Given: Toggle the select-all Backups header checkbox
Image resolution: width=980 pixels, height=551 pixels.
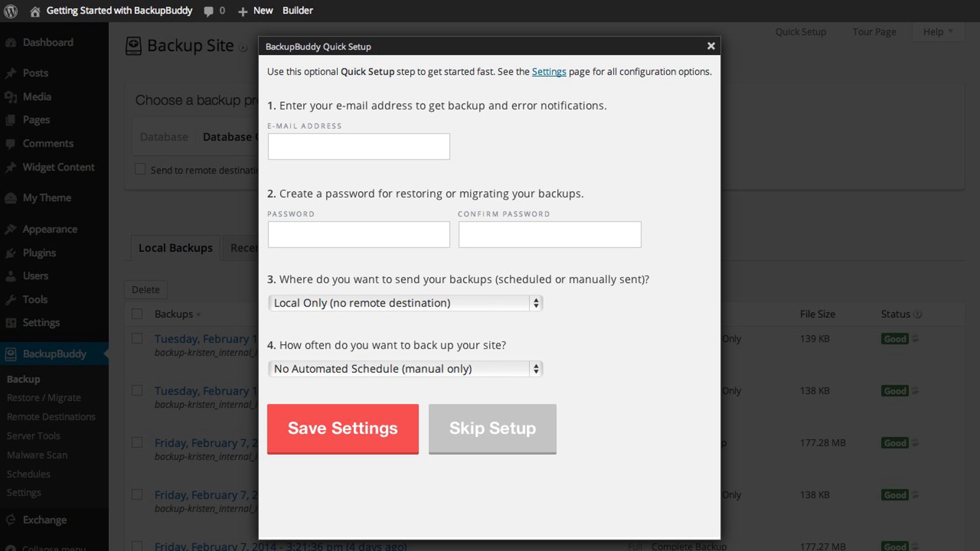Looking at the screenshot, I should (x=137, y=314).
